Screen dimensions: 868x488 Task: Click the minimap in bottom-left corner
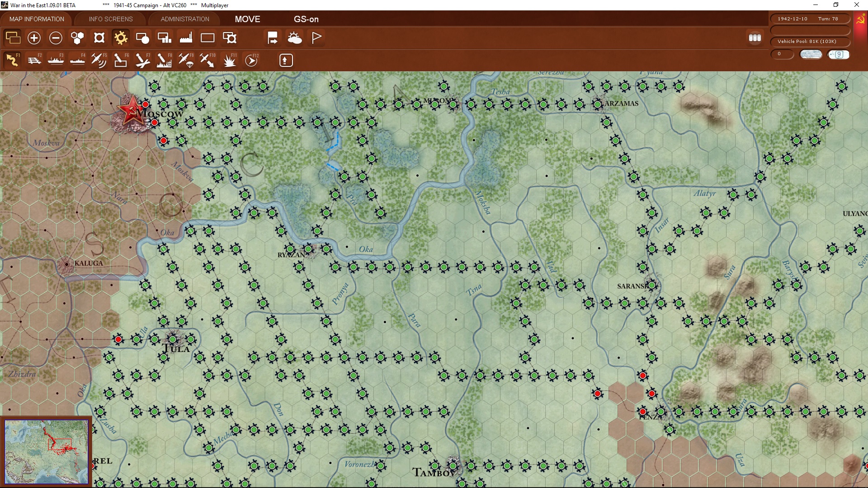(x=46, y=451)
